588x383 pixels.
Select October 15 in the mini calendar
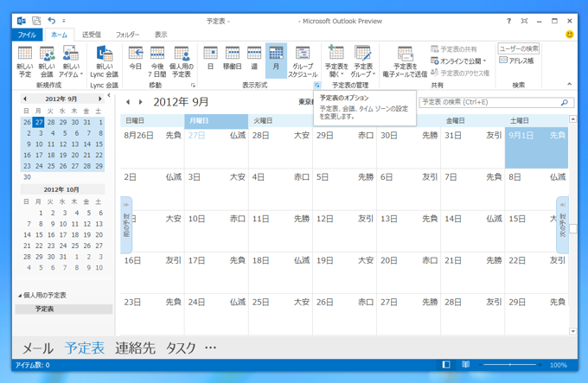click(39, 235)
